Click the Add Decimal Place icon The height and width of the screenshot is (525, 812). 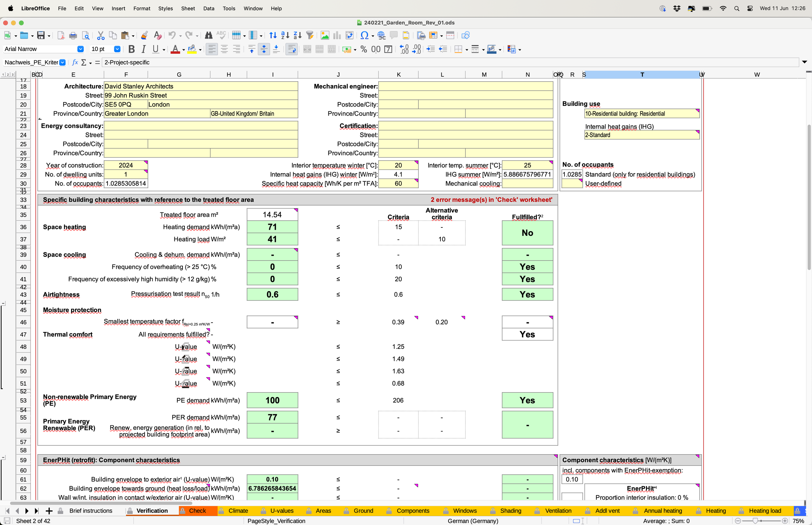pyautogui.click(x=404, y=49)
